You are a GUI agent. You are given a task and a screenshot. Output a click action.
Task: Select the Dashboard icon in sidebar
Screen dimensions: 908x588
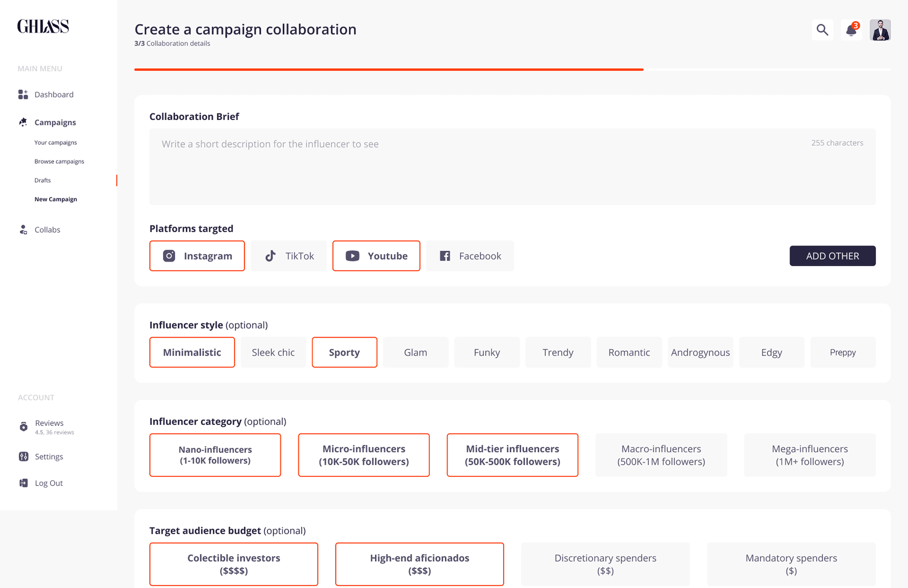click(23, 94)
